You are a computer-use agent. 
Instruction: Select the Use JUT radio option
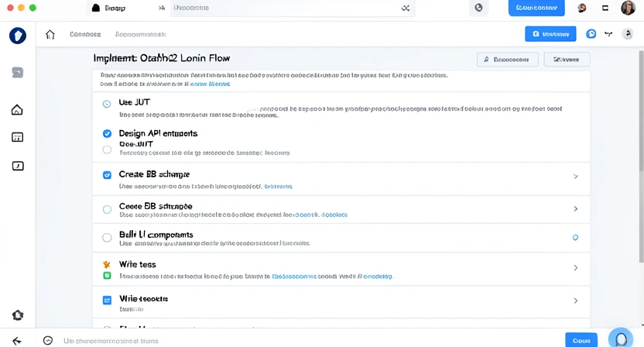(107, 104)
